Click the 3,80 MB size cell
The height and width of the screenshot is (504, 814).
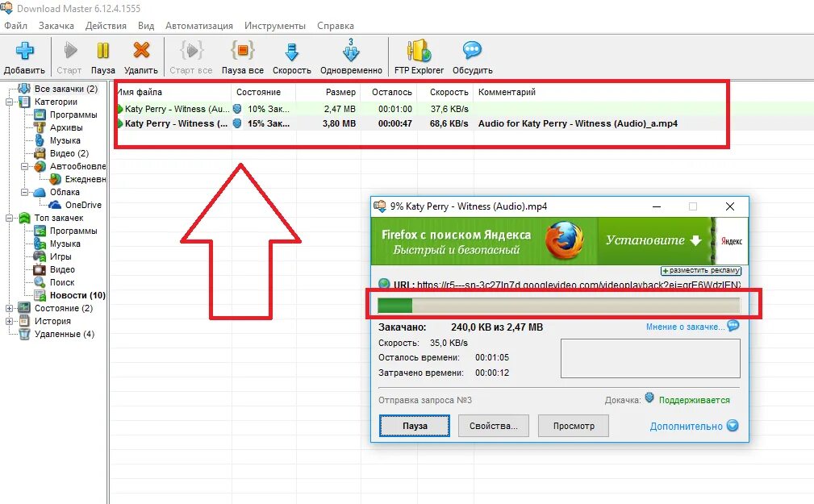click(339, 123)
